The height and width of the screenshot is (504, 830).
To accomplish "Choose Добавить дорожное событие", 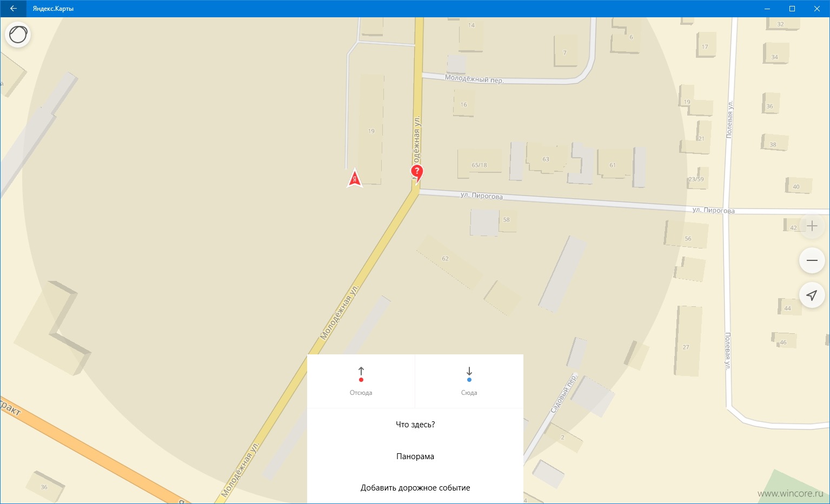I will 415,488.
